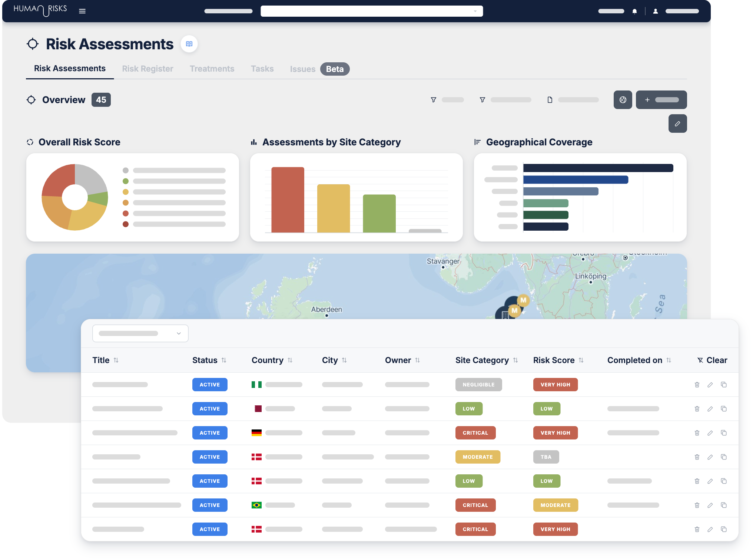
Task: Click the green bar in Site Category chart
Action: click(x=379, y=214)
